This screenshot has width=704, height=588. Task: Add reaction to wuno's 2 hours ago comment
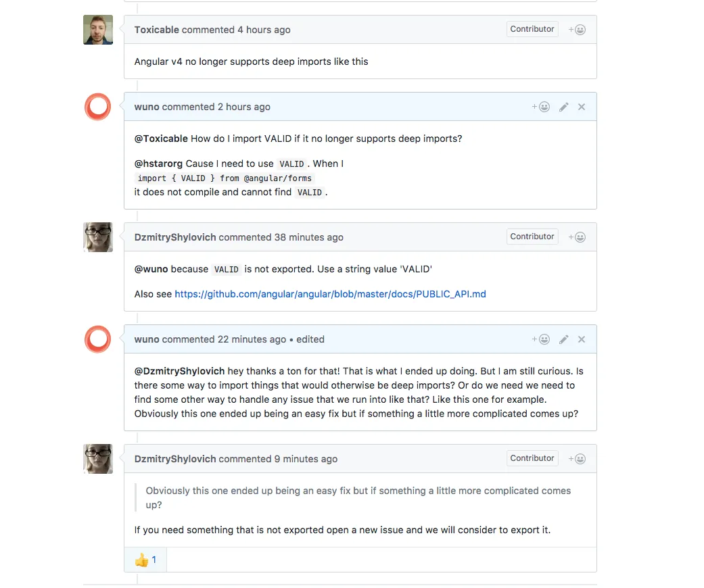540,107
